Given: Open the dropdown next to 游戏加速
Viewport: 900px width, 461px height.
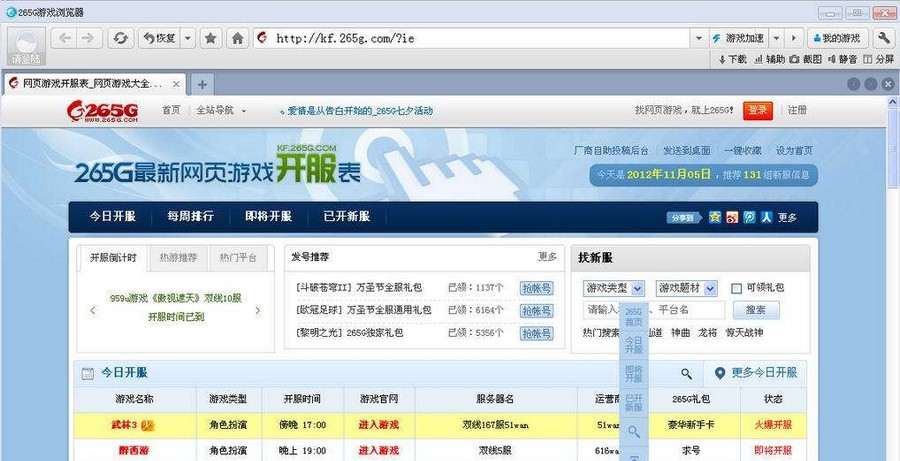Looking at the screenshot, I should [776, 38].
